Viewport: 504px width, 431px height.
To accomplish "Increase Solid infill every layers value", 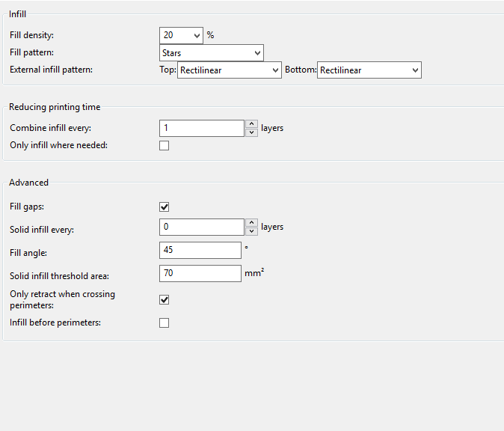I will point(252,222).
